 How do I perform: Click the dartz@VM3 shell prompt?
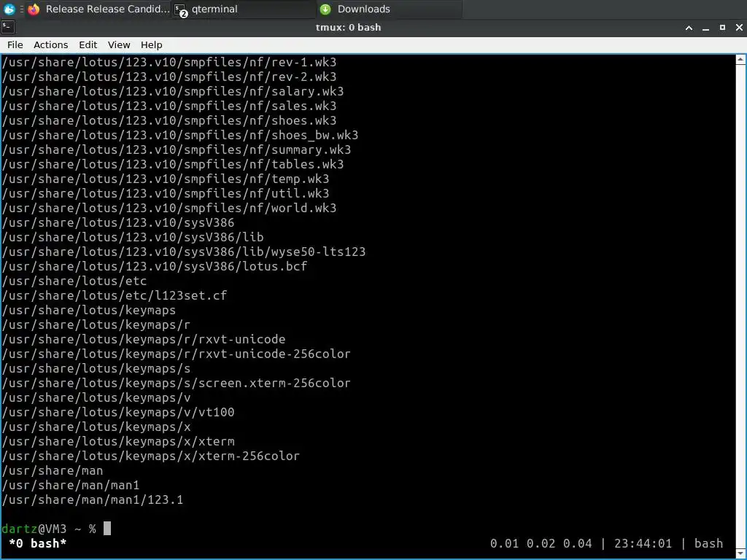pos(49,529)
